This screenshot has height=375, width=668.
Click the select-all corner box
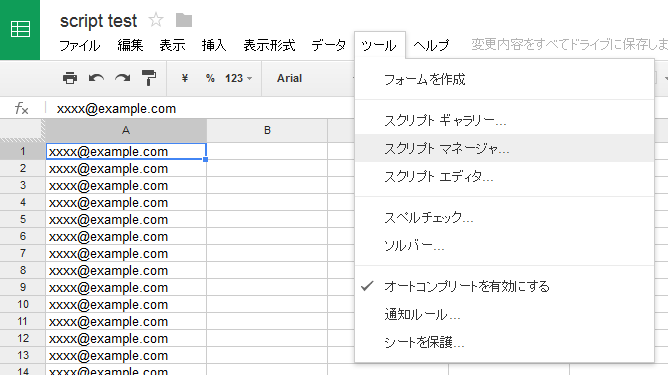click(x=22, y=130)
